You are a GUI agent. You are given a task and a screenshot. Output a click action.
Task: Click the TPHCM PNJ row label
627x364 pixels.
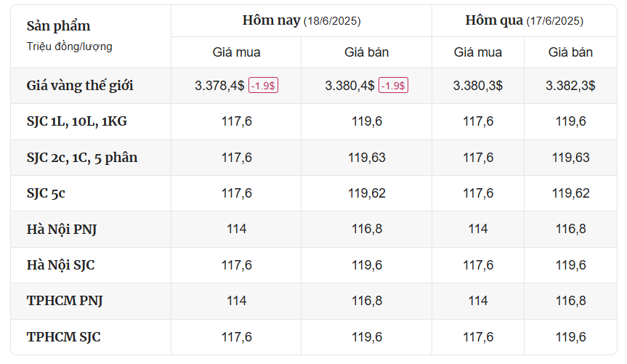point(65,301)
